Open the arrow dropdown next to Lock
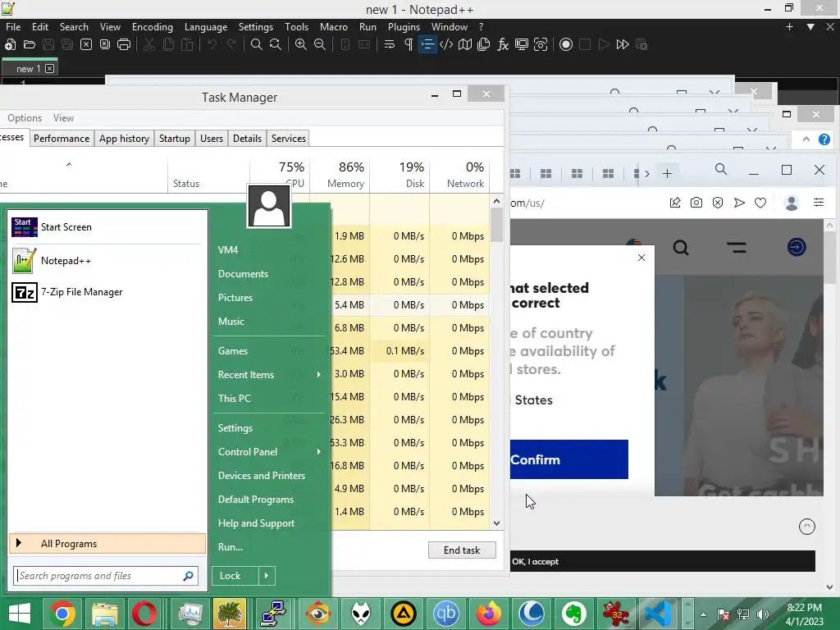The height and width of the screenshot is (630, 840). click(267, 575)
